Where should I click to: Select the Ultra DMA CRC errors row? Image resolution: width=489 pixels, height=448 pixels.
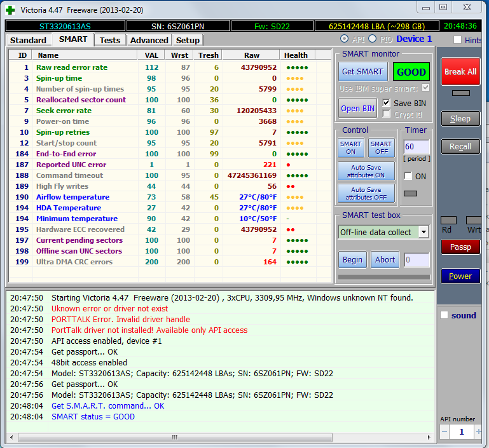point(170,262)
